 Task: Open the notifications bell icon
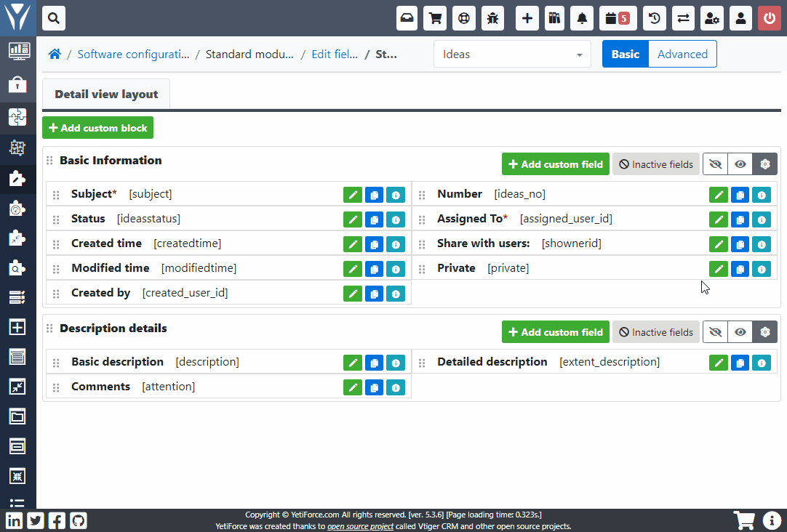[x=582, y=19]
